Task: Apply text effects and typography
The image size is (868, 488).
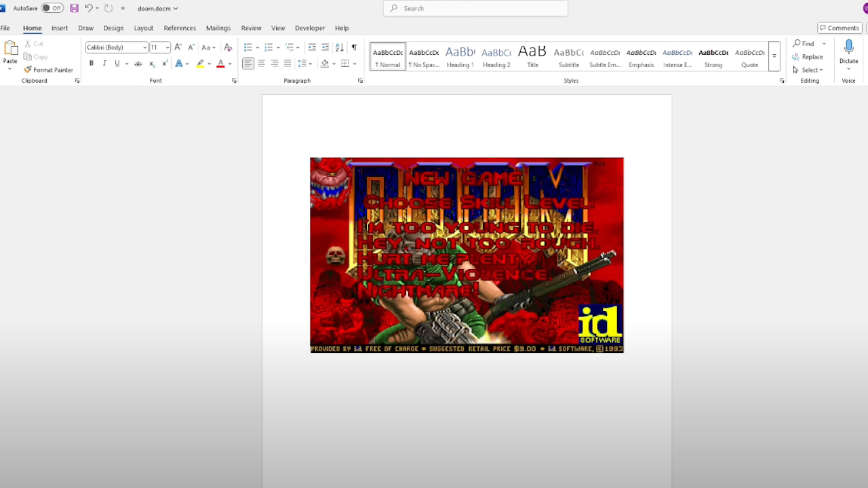Action: tap(180, 64)
